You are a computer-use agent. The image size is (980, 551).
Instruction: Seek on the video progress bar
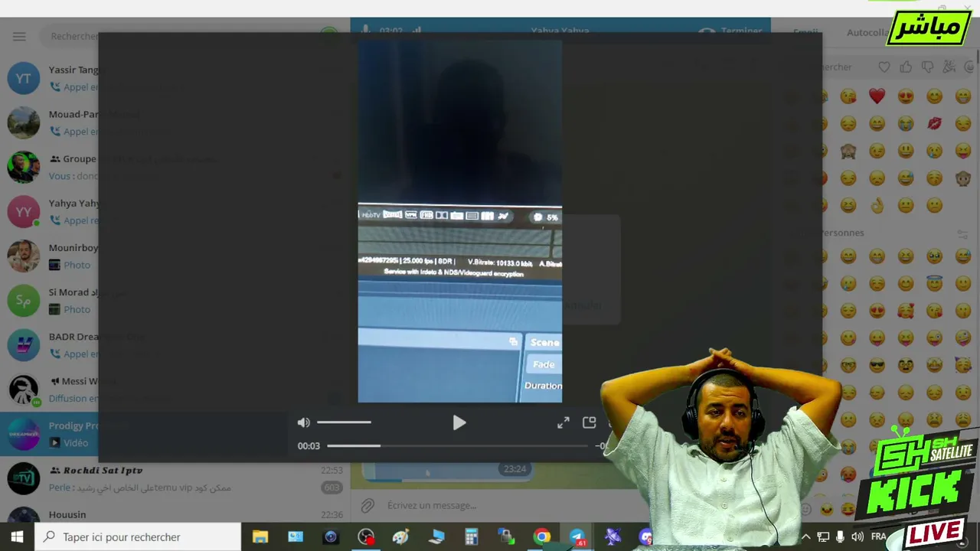458,445
